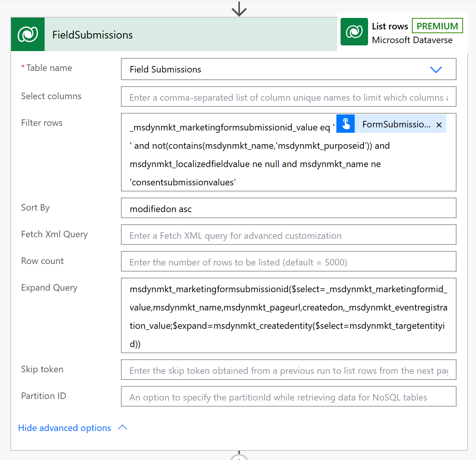
Task: Select the Sort By field showing modifiedon asc
Action: pyautogui.click(x=288, y=208)
